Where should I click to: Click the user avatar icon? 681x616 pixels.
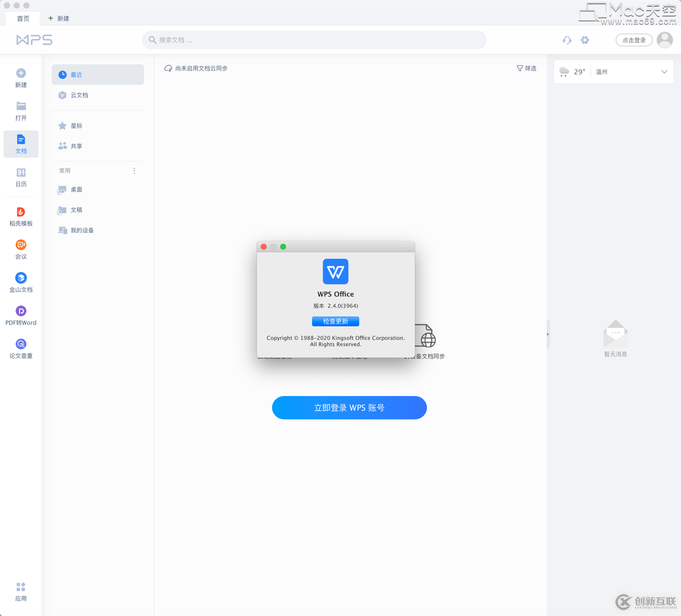click(664, 40)
